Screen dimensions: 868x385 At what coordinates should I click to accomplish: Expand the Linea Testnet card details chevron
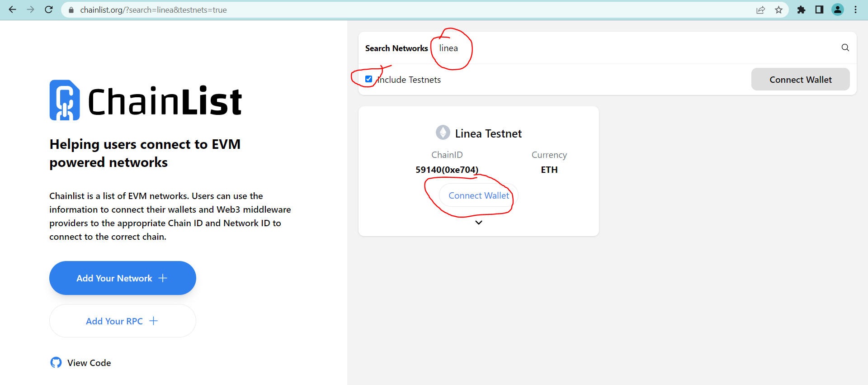coord(479,223)
